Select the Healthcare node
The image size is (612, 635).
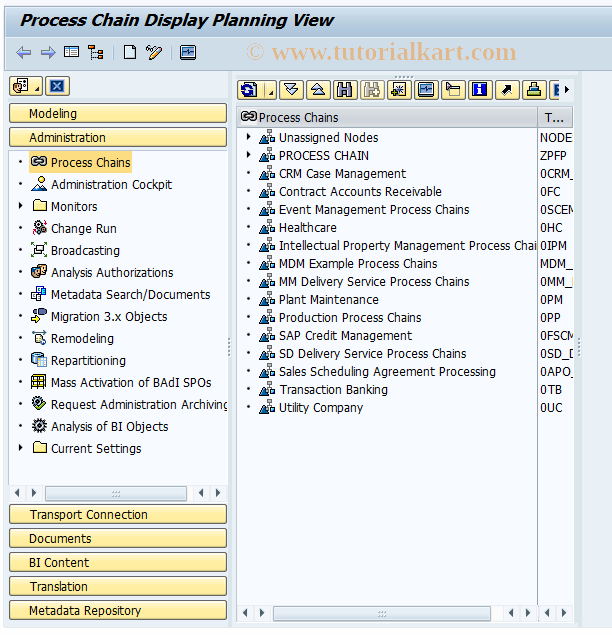click(307, 228)
